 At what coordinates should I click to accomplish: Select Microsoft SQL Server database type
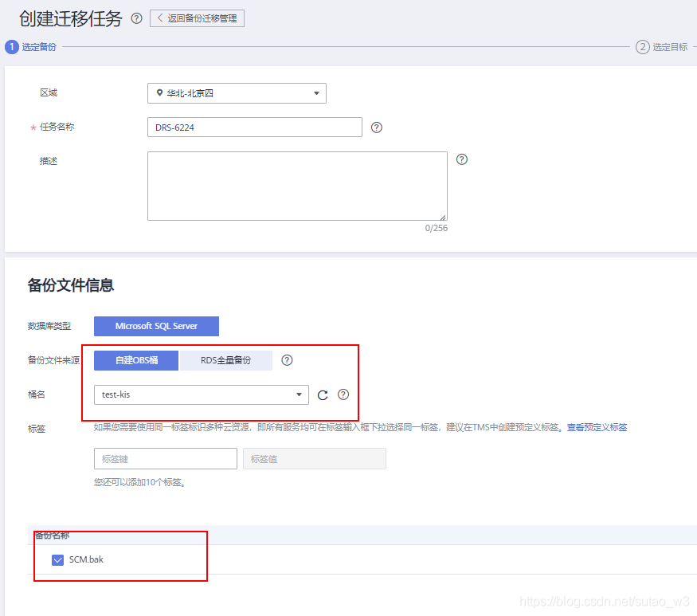tap(156, 326)
